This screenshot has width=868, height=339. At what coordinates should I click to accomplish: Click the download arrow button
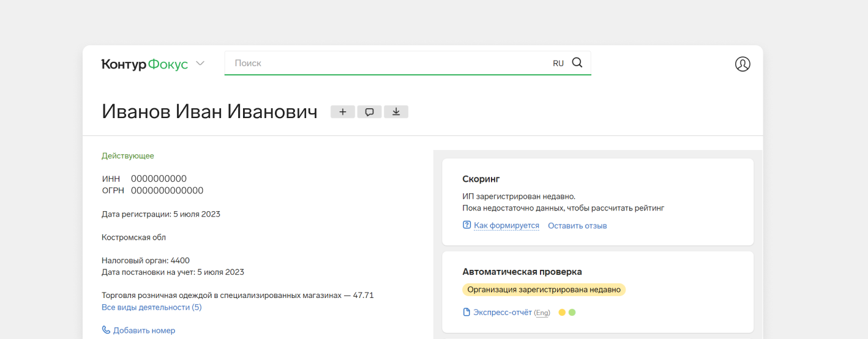click(x=396, y=112)
